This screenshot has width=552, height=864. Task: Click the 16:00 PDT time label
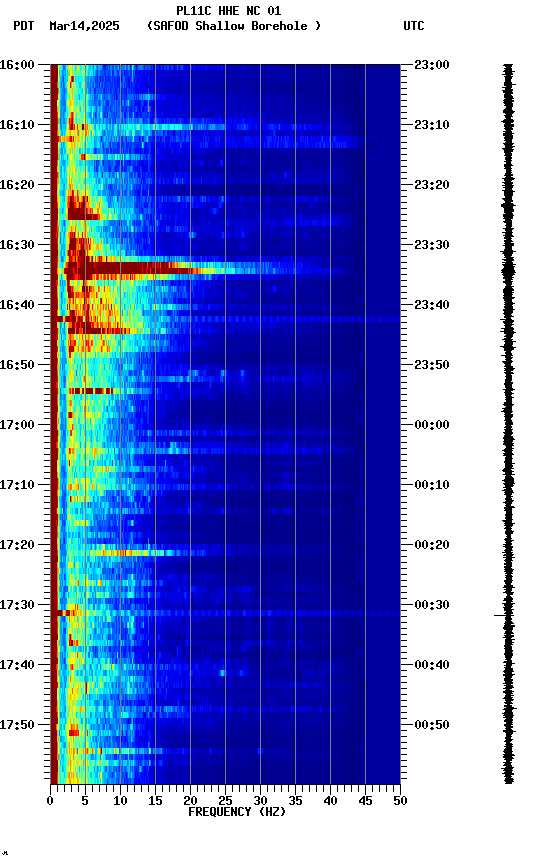coord(17,65)
